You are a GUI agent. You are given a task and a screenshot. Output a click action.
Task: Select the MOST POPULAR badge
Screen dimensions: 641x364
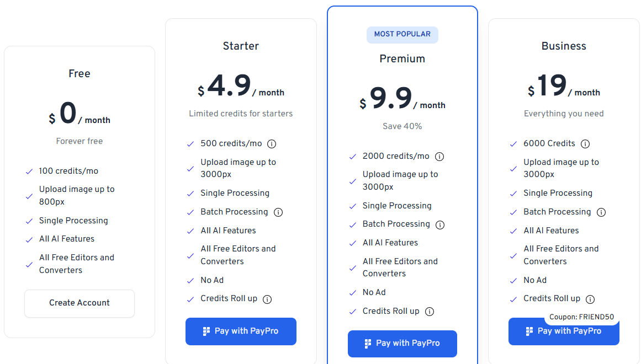[x=402, y=35]
